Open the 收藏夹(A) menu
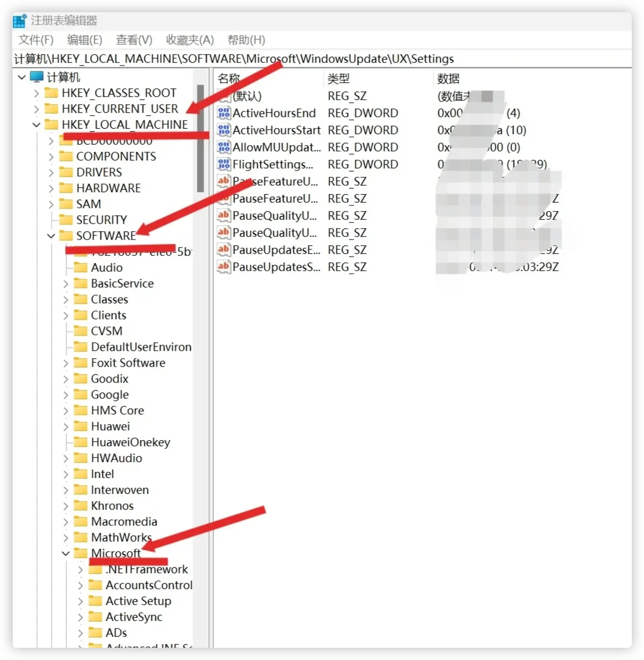 click(190, 40)
